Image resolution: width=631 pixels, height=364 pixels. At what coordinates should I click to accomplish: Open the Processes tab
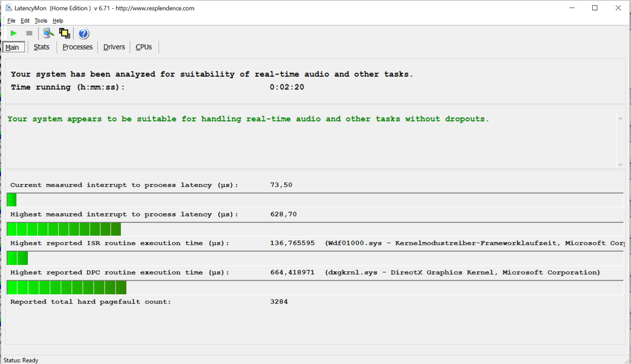coord(77,47)
